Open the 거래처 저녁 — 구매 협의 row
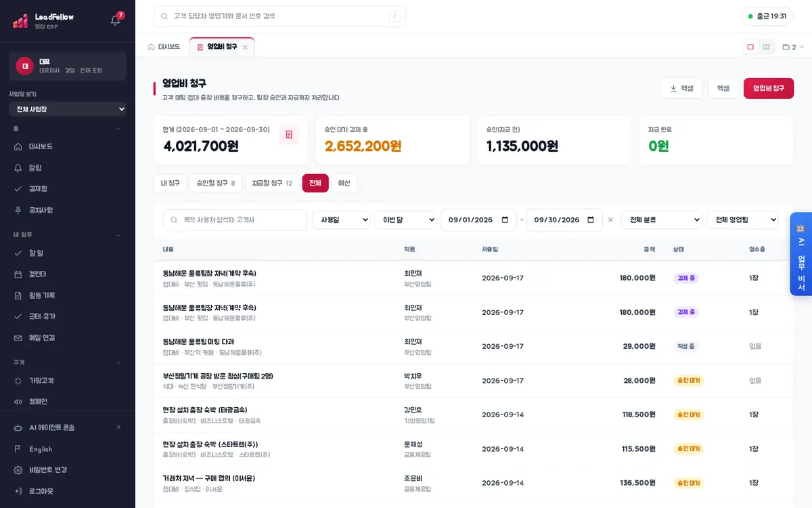812x508 pixels. coord(473,483)
